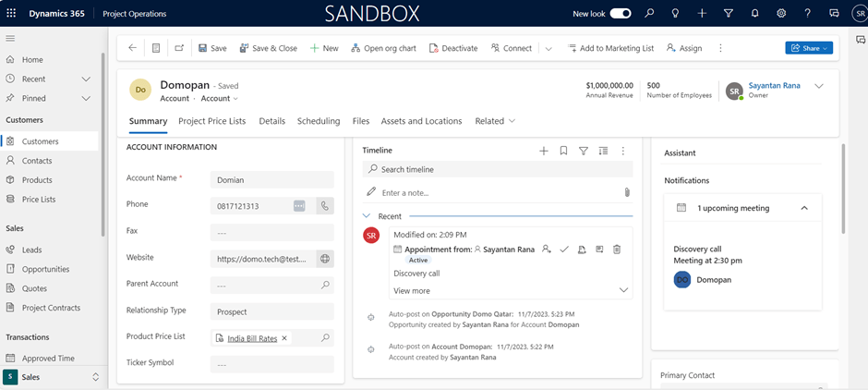Delete the appointment using trash icon
The image size is (868, 390).
click(x=617, y=250)
